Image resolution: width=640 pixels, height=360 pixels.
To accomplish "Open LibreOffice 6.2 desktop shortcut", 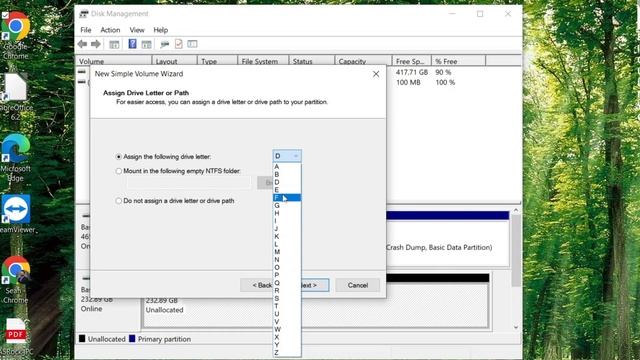I will 16,97.
